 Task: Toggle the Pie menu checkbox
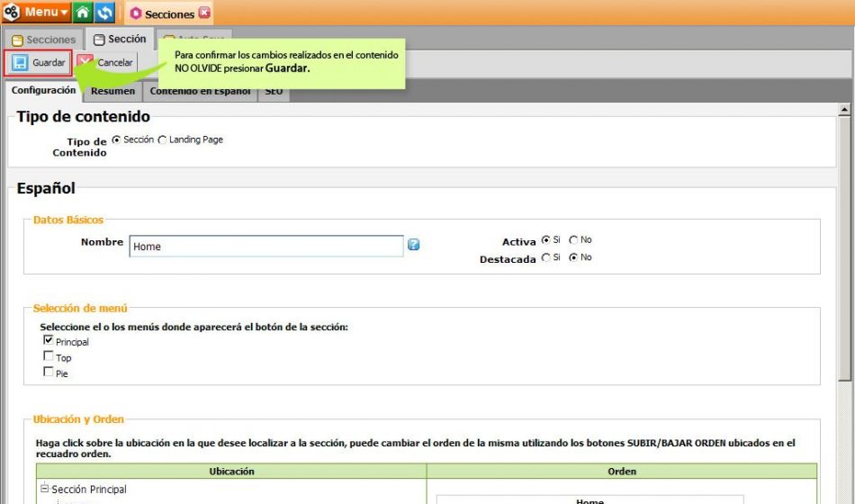click(48, 372)
